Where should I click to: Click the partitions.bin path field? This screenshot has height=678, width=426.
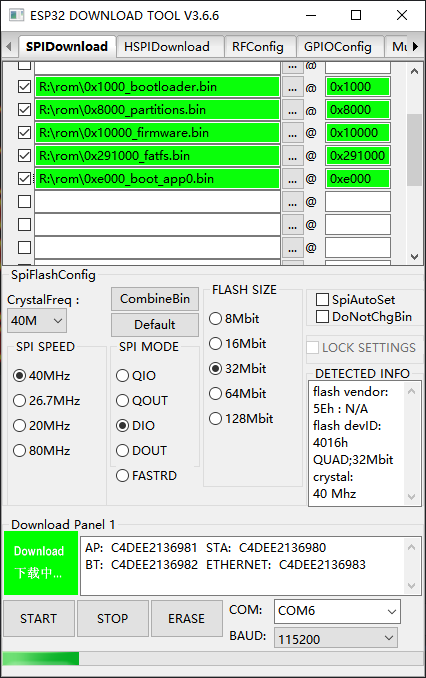[x=157, y=110]
